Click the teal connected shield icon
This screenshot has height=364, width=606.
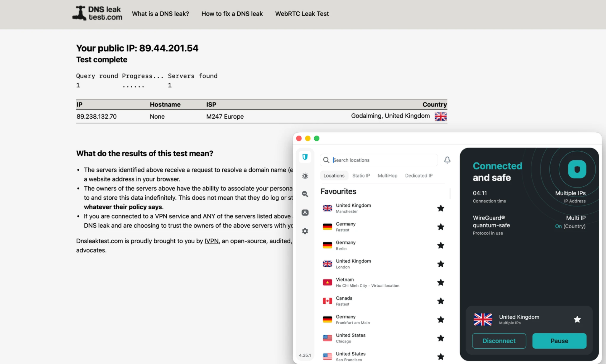pos(577,169)
